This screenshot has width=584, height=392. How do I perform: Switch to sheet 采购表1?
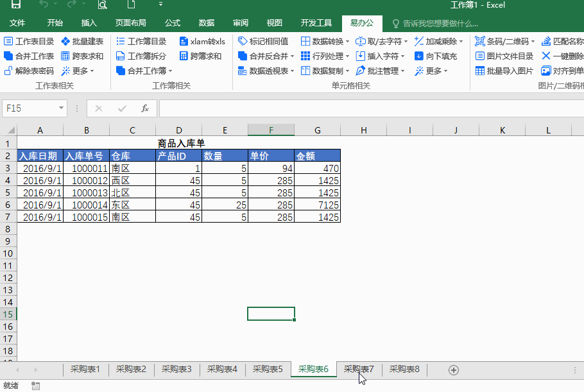tap(85, 370)
